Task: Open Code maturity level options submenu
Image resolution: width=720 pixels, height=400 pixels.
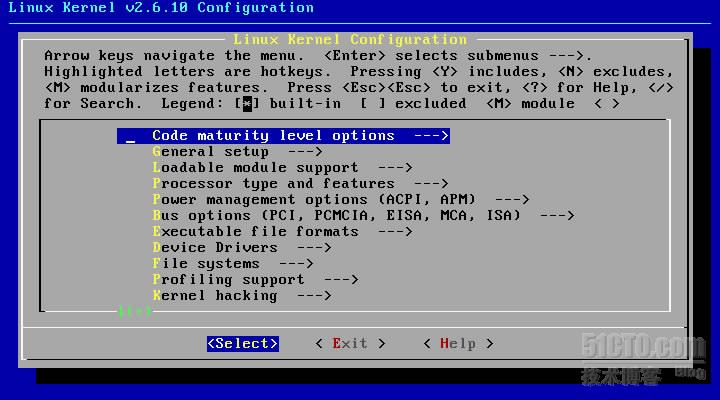Action: click(x=283, y=136)
